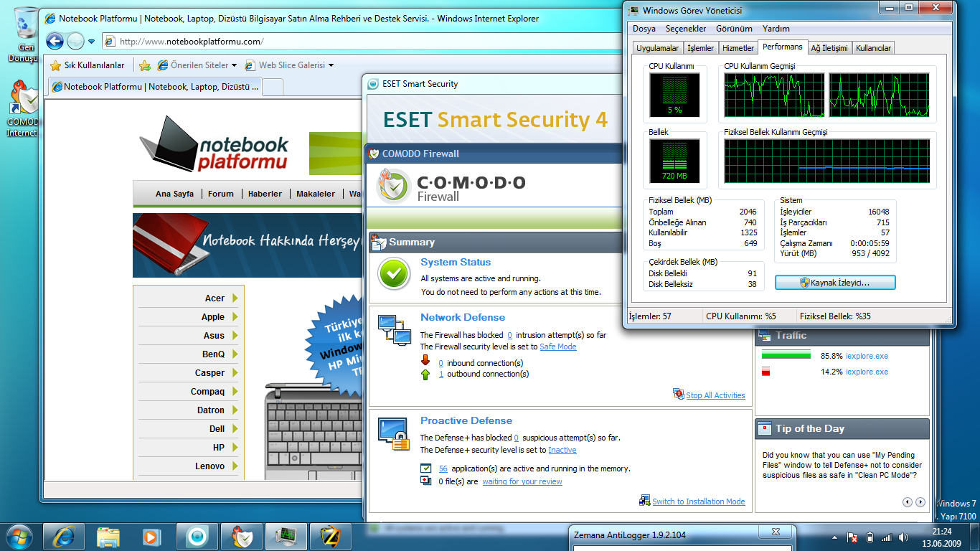Screen dimensions: 980x551
Task: Click the Bellek 720 MB meter
Action: click(x=675, y=161)
